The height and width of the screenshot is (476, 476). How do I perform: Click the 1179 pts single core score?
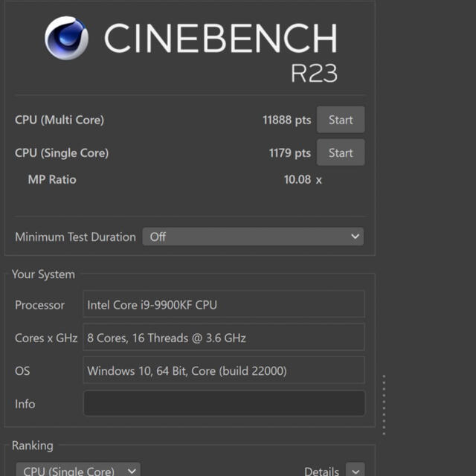pos(290,152)
